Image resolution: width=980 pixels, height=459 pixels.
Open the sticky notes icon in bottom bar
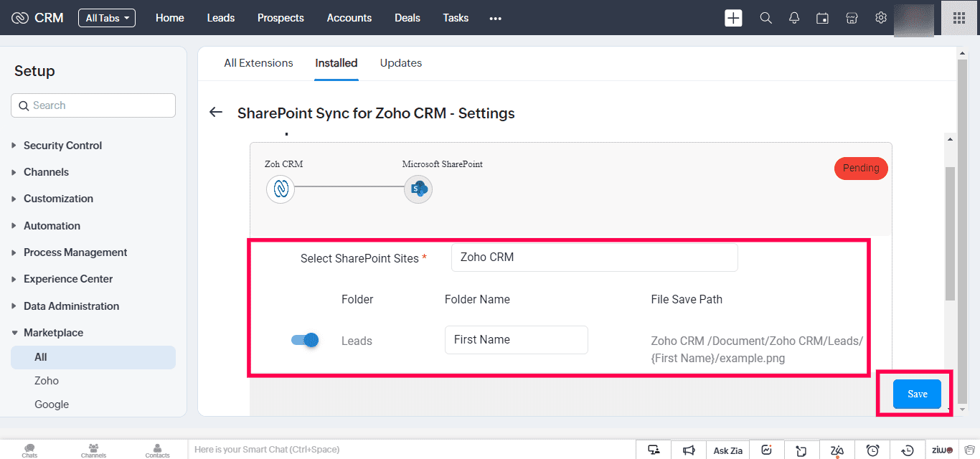(x=801, y=450)
